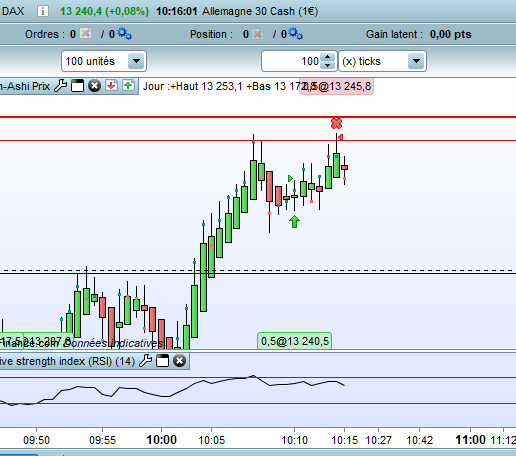Open Heikin-Ashi Prix settings wrench
Viewport: 516px width, 456px height.
click(60, 86)
